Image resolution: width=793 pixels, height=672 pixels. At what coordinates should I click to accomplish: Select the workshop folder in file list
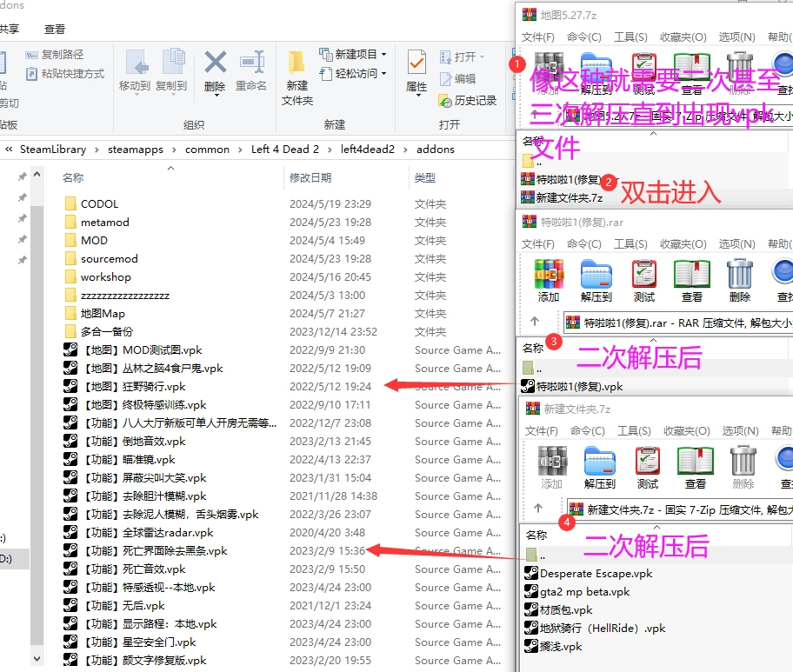(105, 277)
